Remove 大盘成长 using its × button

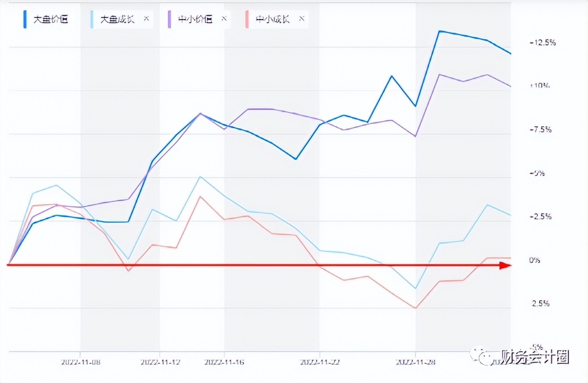tap(146, 19)
